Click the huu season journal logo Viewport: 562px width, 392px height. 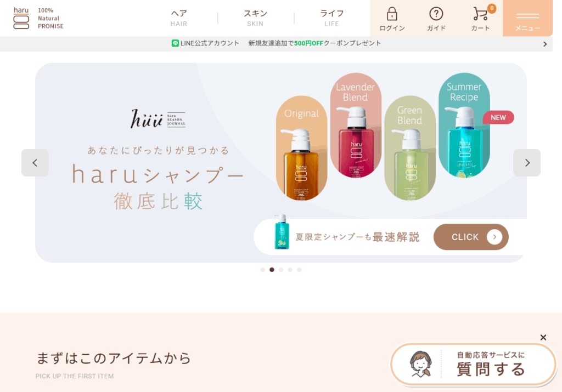click(x=158, y=119)
